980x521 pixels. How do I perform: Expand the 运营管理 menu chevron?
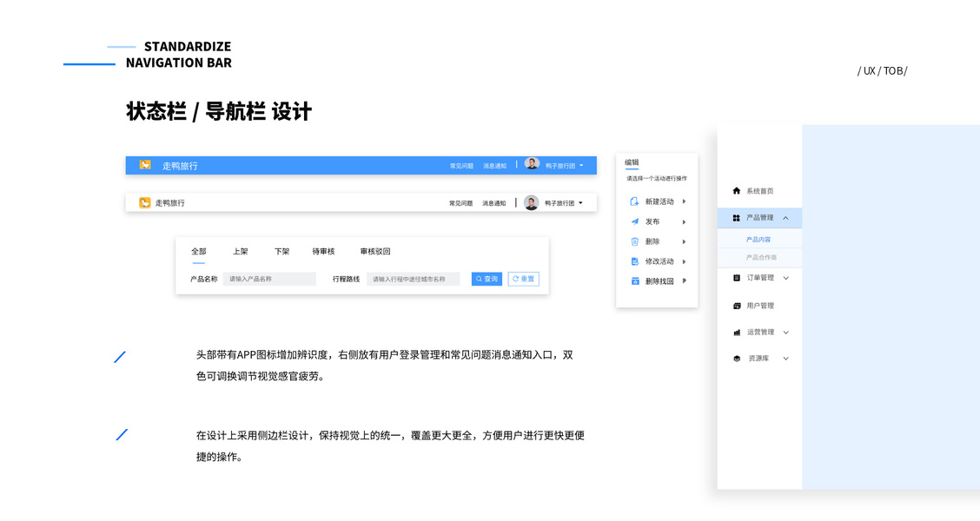pyautogui.click(x=785, y=333)
